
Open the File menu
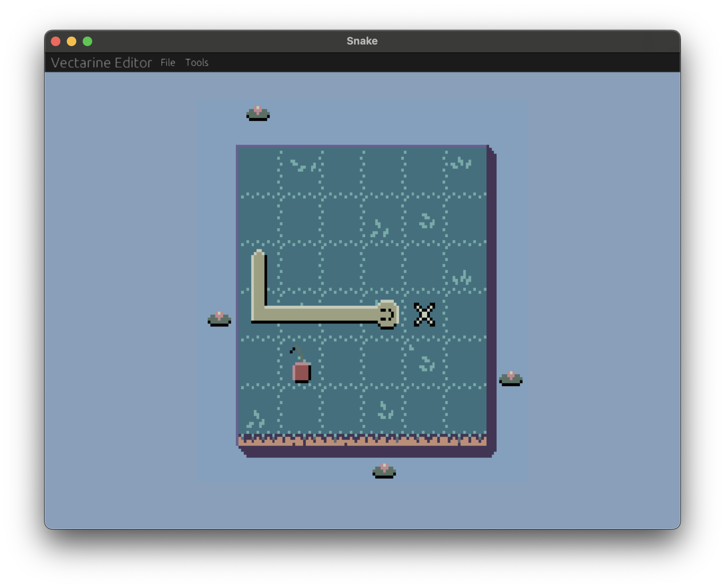(x=168, y=62)
